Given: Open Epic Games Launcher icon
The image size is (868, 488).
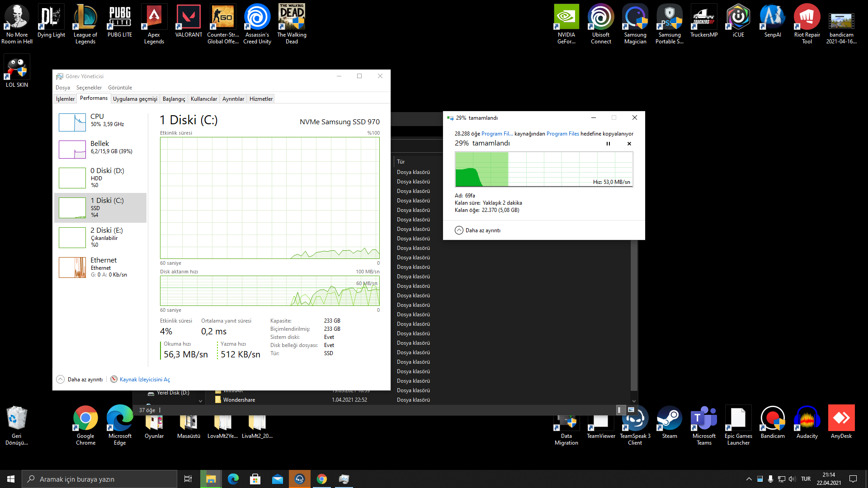Looking at the screenshot, I should point(738,426).
